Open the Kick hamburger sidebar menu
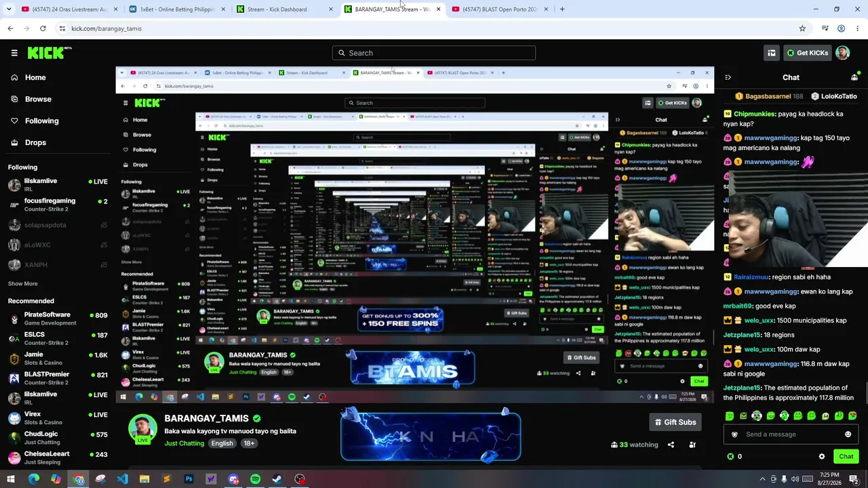 click(x=14, y=53)
